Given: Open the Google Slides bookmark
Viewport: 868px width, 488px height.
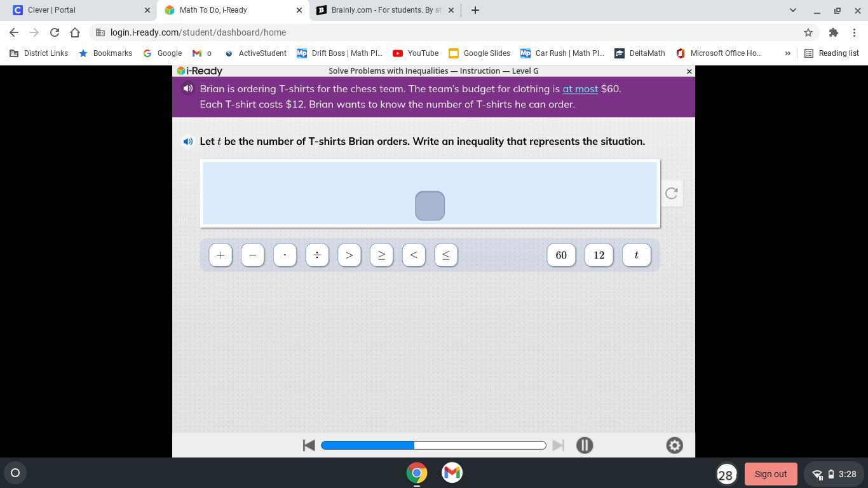Looking at the screenshot, I should pyautogui.click(x=480, y=53).
